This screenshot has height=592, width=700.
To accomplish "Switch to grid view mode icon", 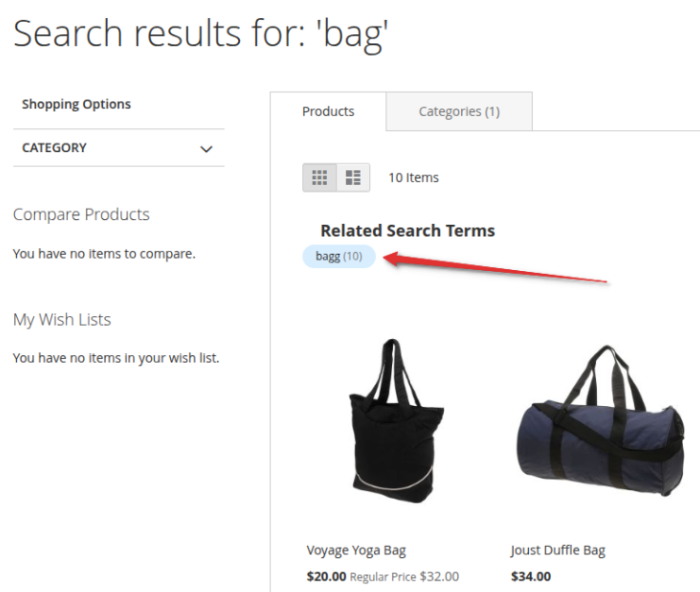I will [x=319, y=178].
